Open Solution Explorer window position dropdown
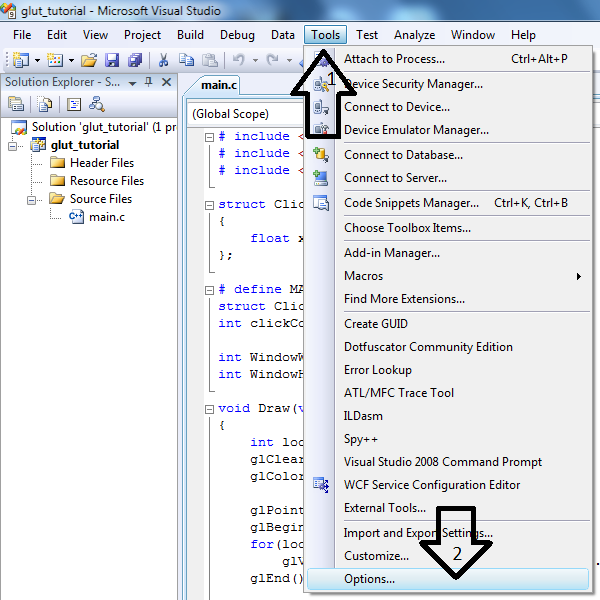Image resolution: width=600 pixels, height=600 pixels. point(132,83)
